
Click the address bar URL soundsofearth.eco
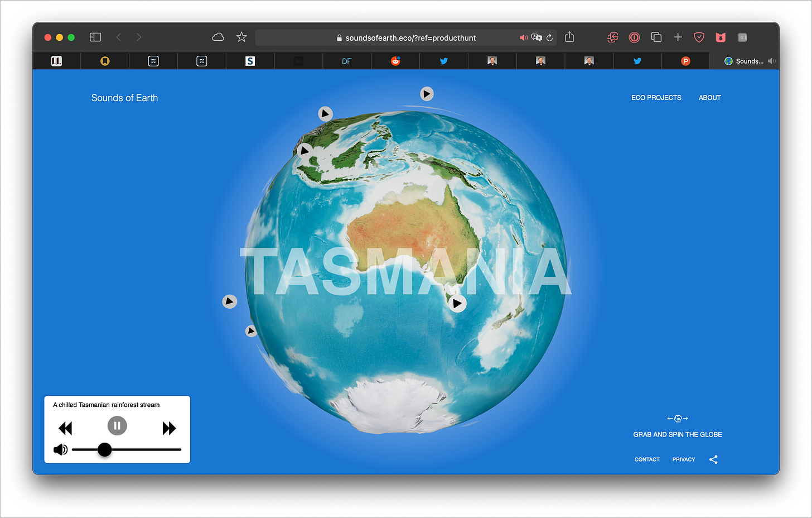[x=410, y=38]
